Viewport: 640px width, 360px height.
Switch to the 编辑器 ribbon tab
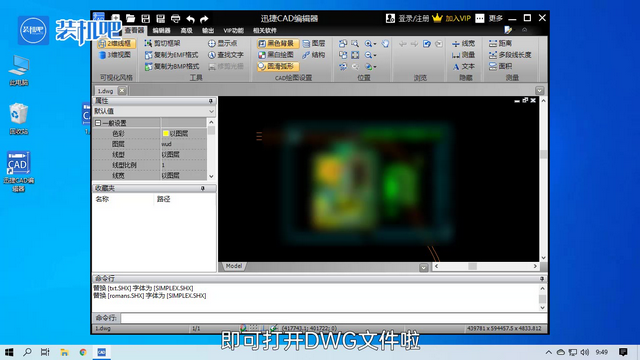pos(161,31)
